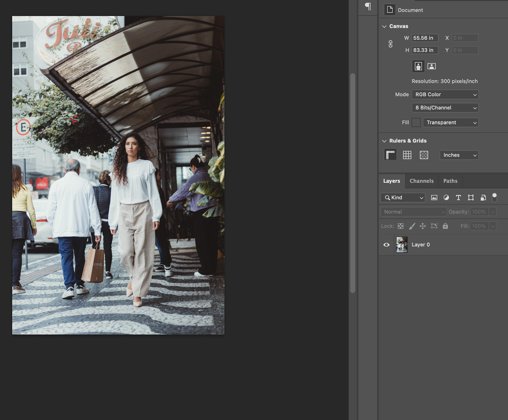Lock all layer attributes padlock
Viewport: 508px width, 420px height.
445,226
